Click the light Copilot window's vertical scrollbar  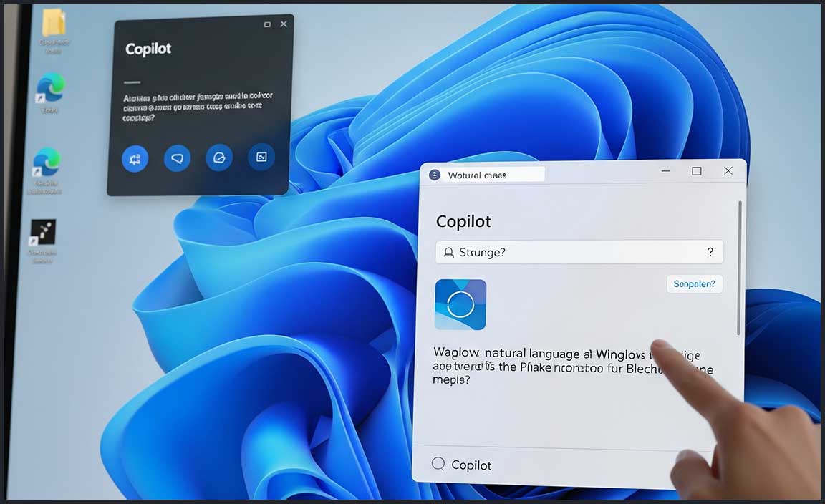pos(739,268)
